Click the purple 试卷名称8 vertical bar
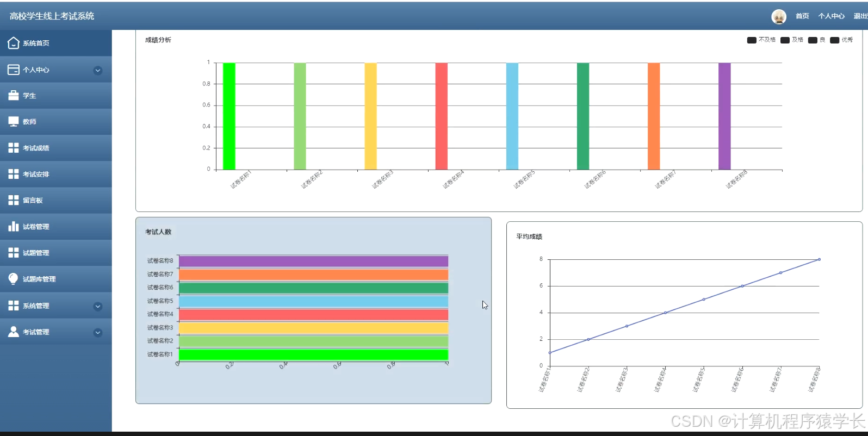Viewport: 868px width, 436px height. [x=724, y=116]
